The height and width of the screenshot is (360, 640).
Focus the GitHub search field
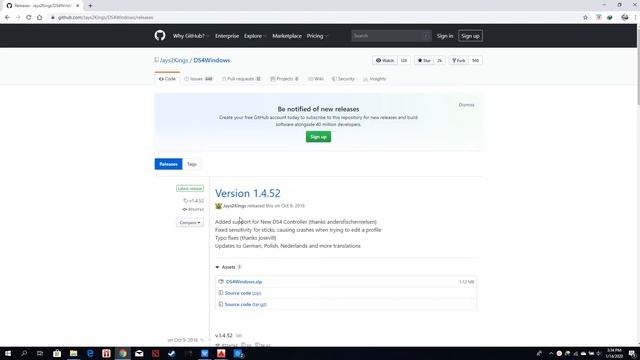click(391, 36)
